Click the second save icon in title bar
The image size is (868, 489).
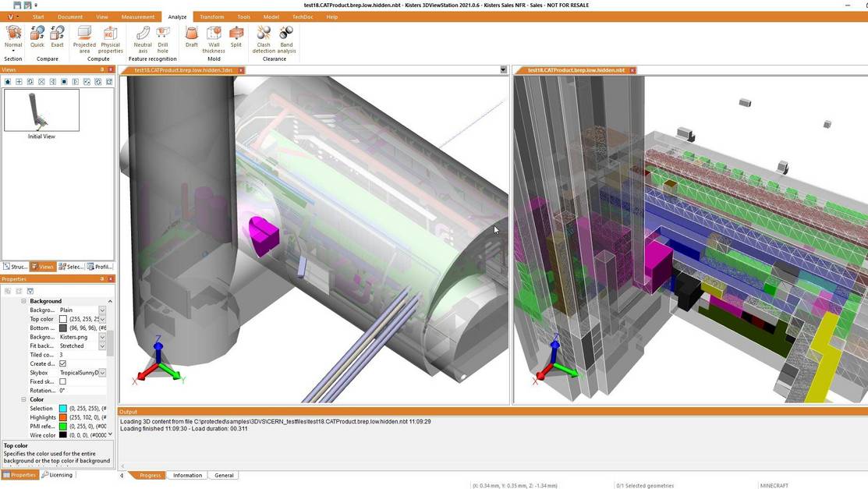[x=27, y=5]
